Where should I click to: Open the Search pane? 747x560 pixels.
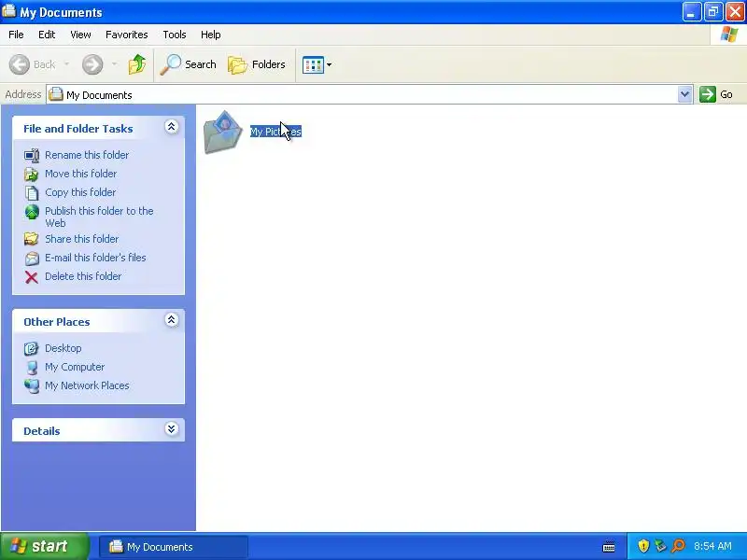click(x=189, y=64)
